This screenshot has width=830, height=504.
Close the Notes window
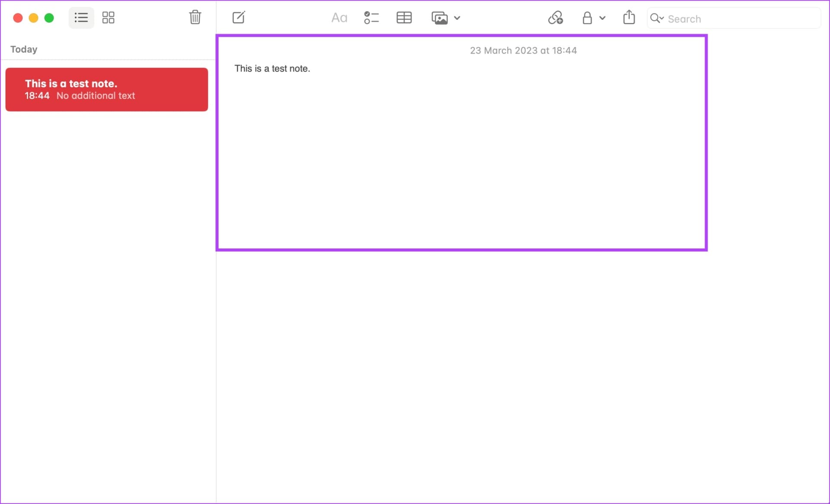coord(18,18)
